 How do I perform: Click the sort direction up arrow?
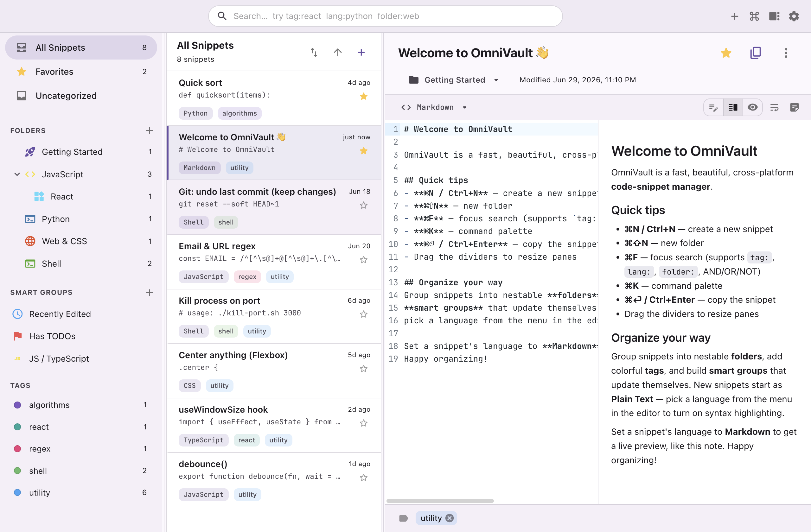tap(337, 52)
